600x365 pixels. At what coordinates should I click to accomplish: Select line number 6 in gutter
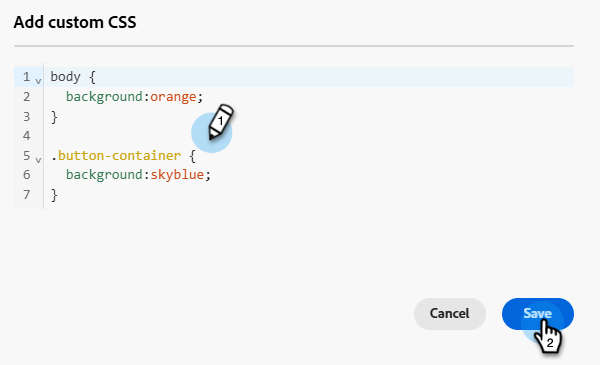pos(26,175)
